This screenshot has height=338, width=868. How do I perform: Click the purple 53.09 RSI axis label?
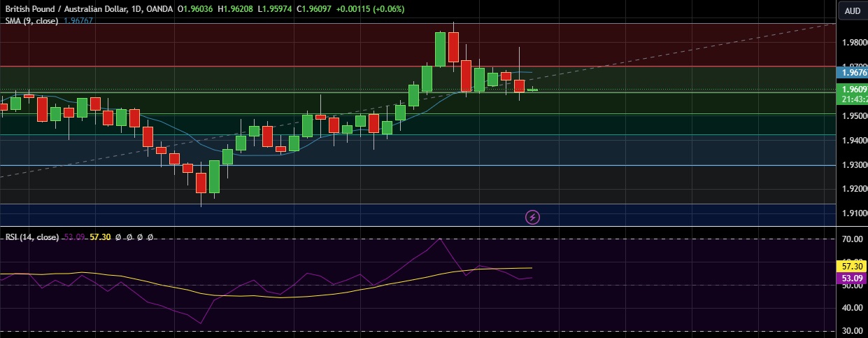click(853, 279)
